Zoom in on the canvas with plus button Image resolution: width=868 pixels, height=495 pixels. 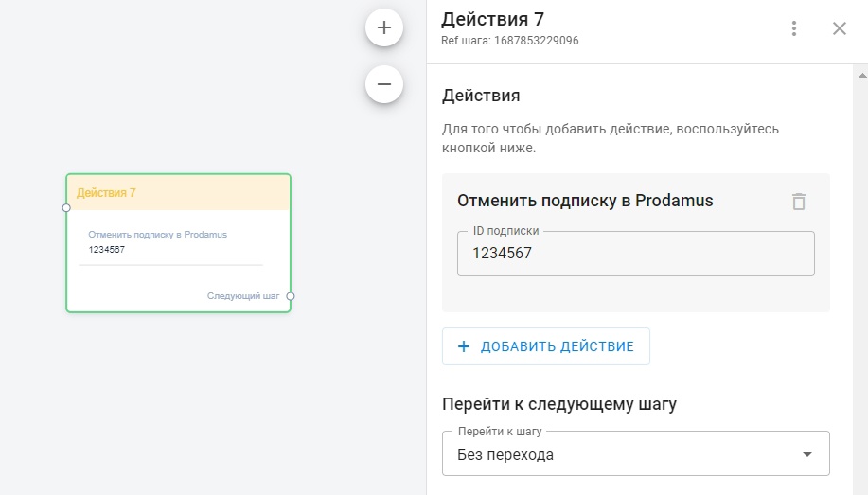point(384,28)
